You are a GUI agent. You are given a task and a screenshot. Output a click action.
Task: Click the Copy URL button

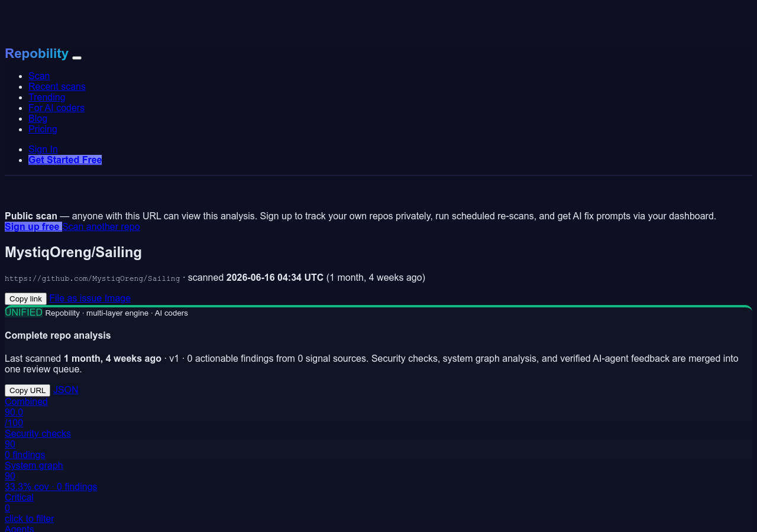[27, 390]
